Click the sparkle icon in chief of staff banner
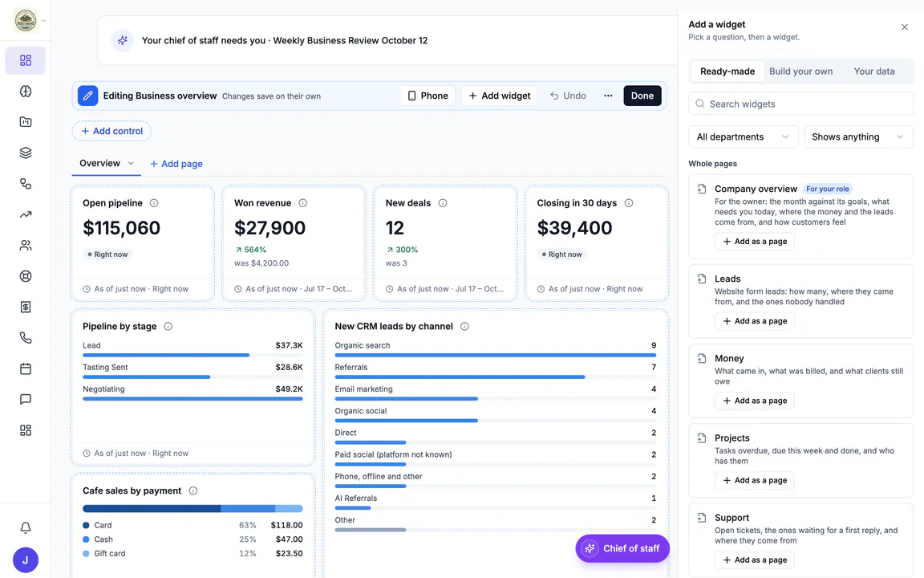The image size is (924, 578). pos(123,40)
